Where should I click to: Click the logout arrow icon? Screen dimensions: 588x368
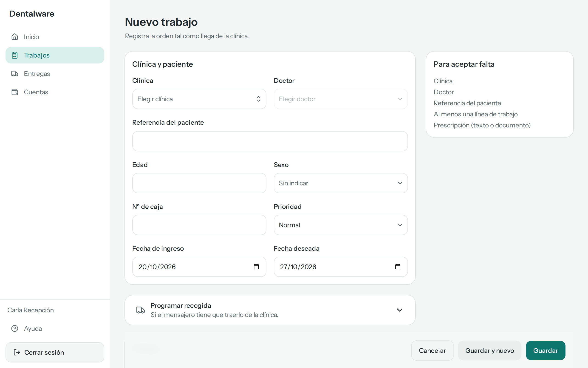pyautogui.click(x=17, y=352)
